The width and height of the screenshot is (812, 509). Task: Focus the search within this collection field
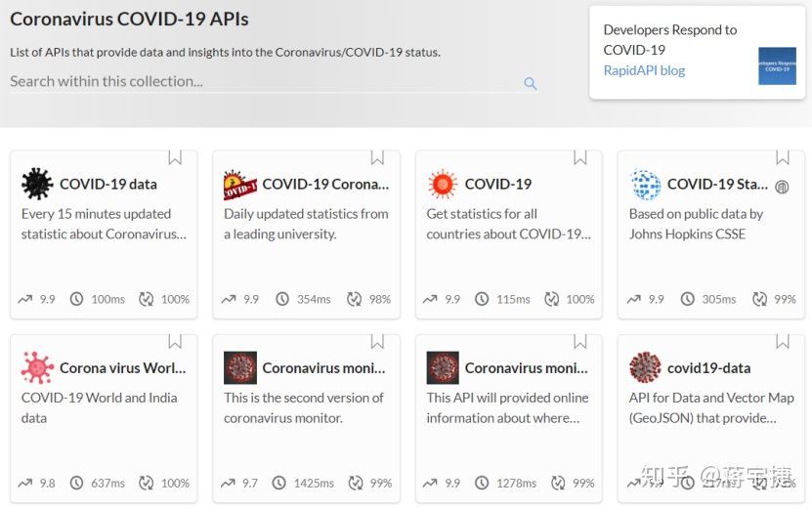pyautogui.click(x=264, y=82)
